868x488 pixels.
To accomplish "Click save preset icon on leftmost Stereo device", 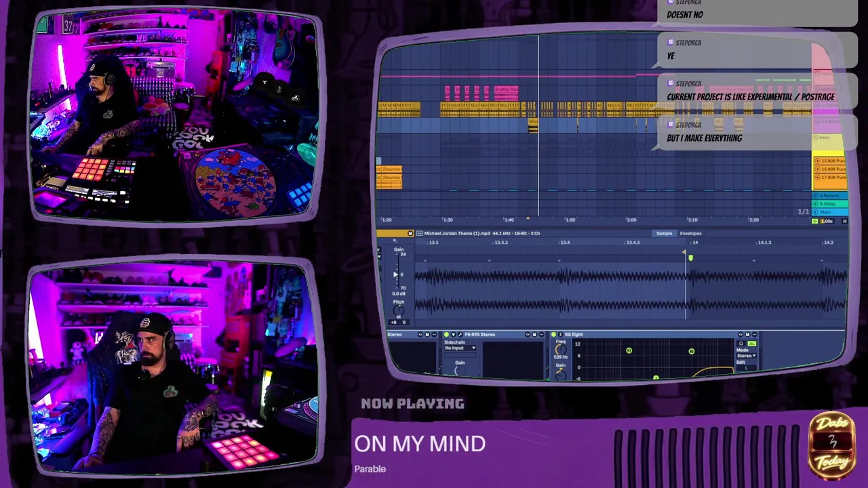I will point(427,334).
